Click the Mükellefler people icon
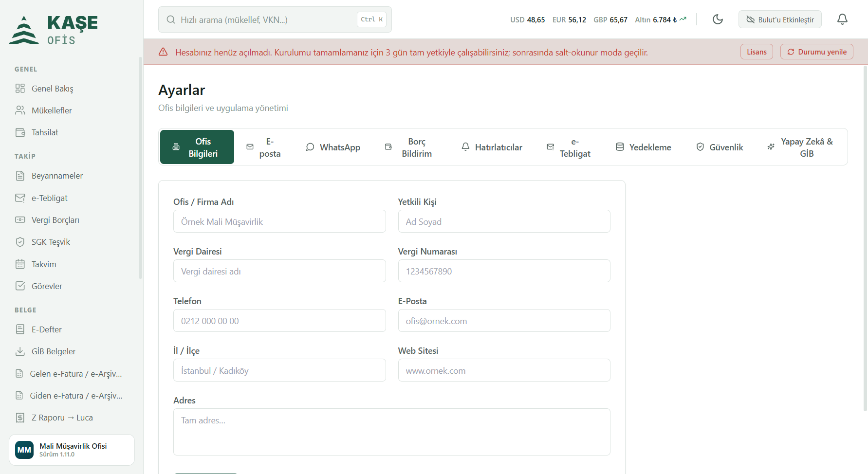Viewport: 868px width, 474px height. pyautogui.click(x=20, y=110)
